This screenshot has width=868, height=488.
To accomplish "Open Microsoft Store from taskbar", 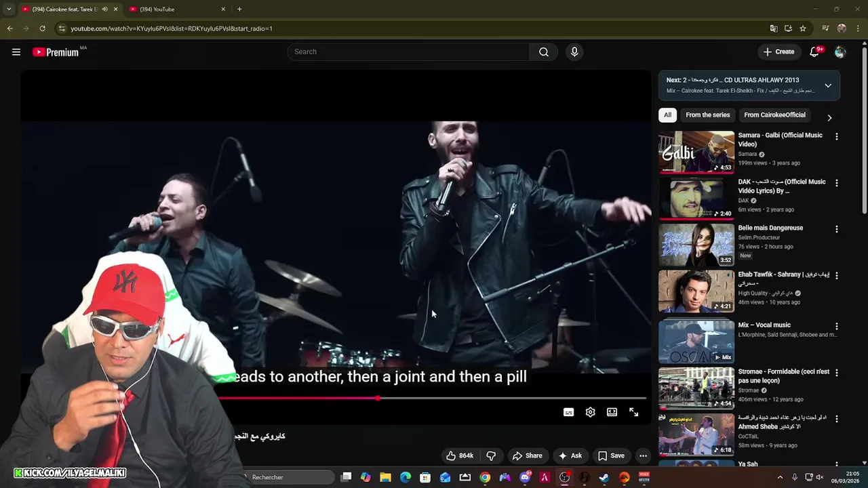I will click(x=425, y=477).
